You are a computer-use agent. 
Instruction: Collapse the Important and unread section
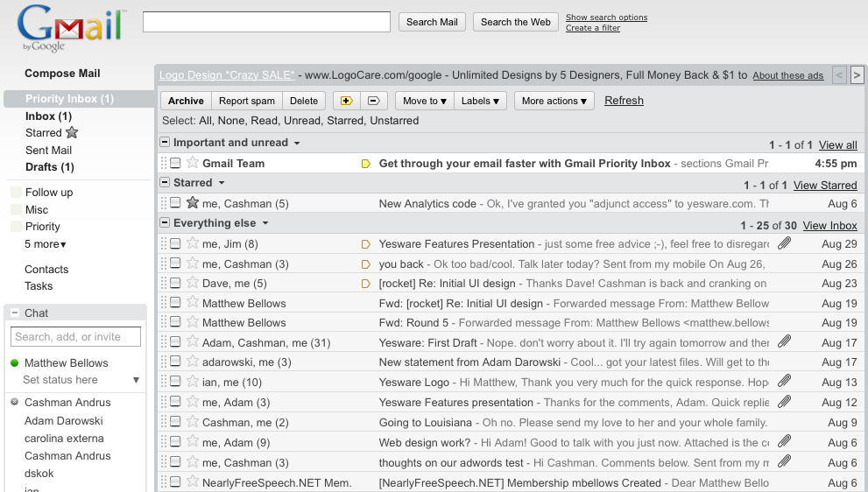(x=165, y=142)
